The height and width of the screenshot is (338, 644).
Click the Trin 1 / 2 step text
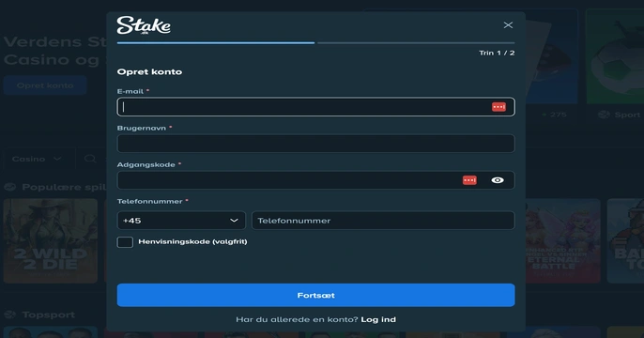497,53
